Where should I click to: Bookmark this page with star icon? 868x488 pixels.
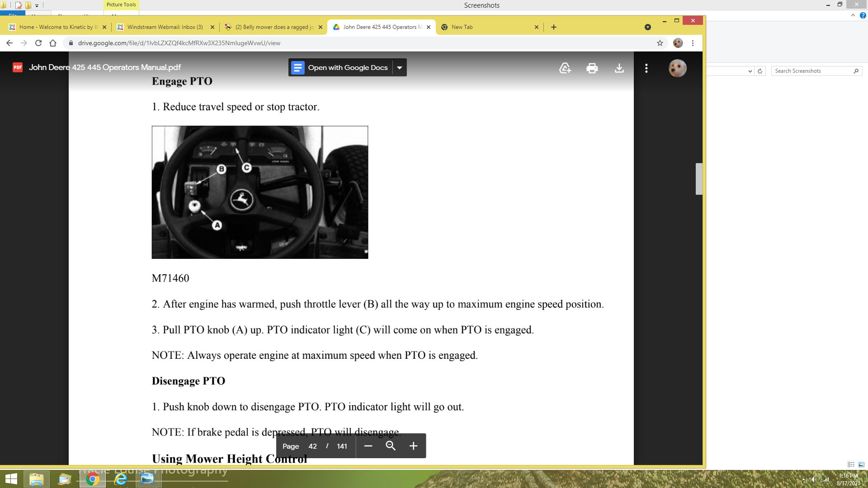(660, 43)
